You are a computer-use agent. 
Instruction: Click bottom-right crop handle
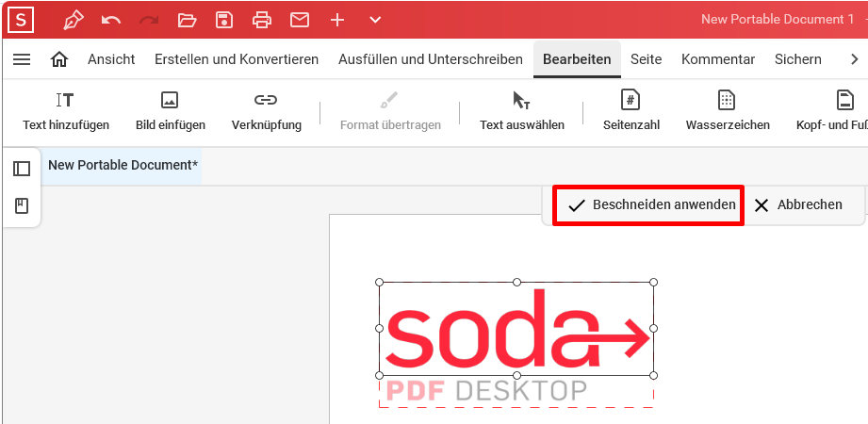tap(653, 375)
